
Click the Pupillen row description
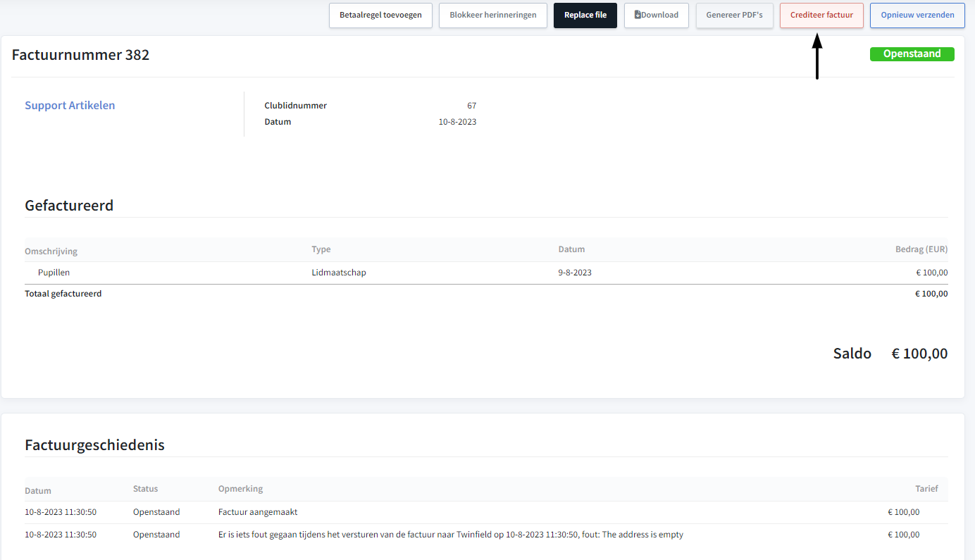[x=54, y=273]
